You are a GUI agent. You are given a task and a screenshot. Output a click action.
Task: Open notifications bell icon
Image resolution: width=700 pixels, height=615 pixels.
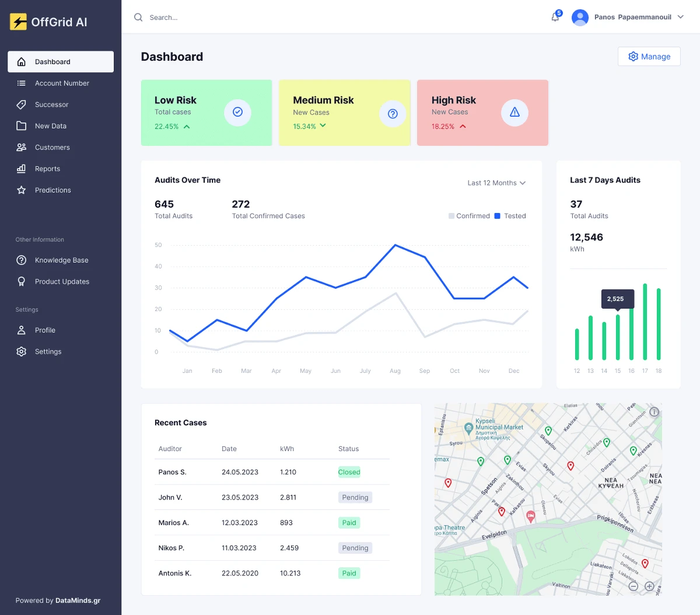pos(555,17)
